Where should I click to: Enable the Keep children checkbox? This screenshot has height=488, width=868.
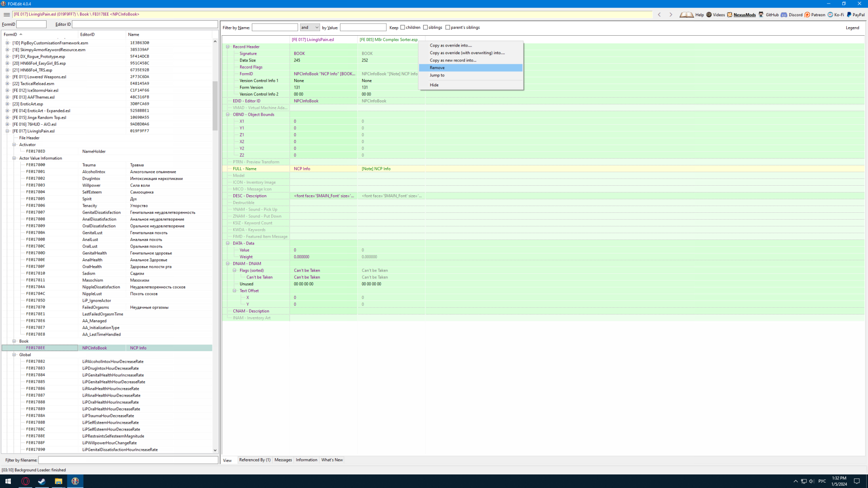pos(403,28)
